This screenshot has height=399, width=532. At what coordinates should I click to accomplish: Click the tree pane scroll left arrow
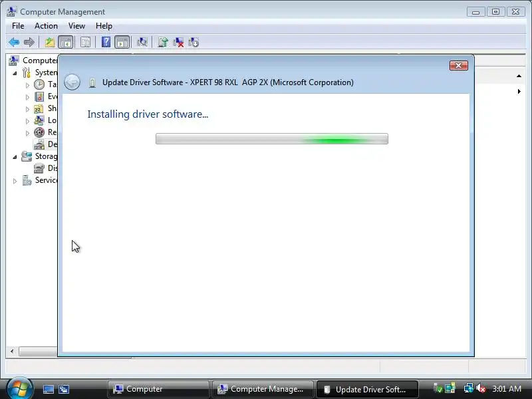[x=12, y=351]
